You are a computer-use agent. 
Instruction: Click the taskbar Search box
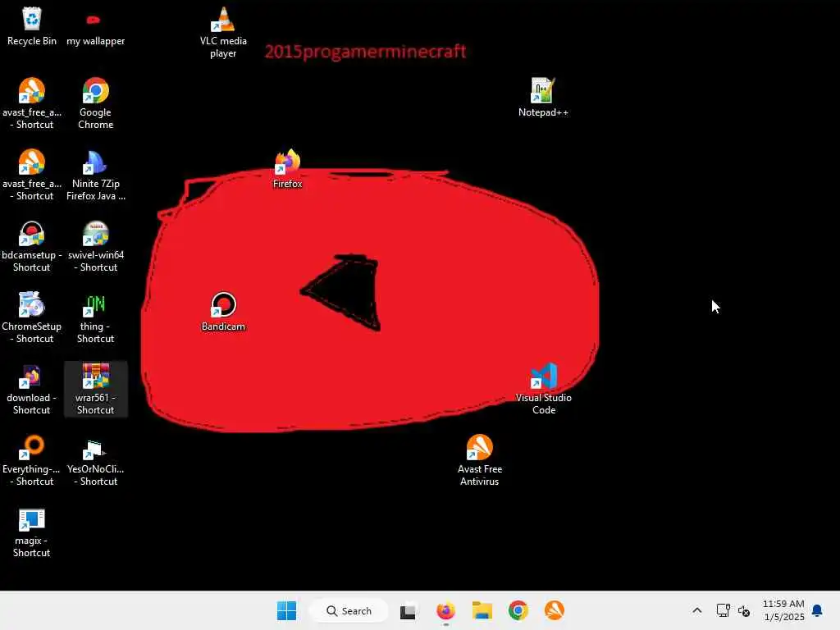[349, 610]
